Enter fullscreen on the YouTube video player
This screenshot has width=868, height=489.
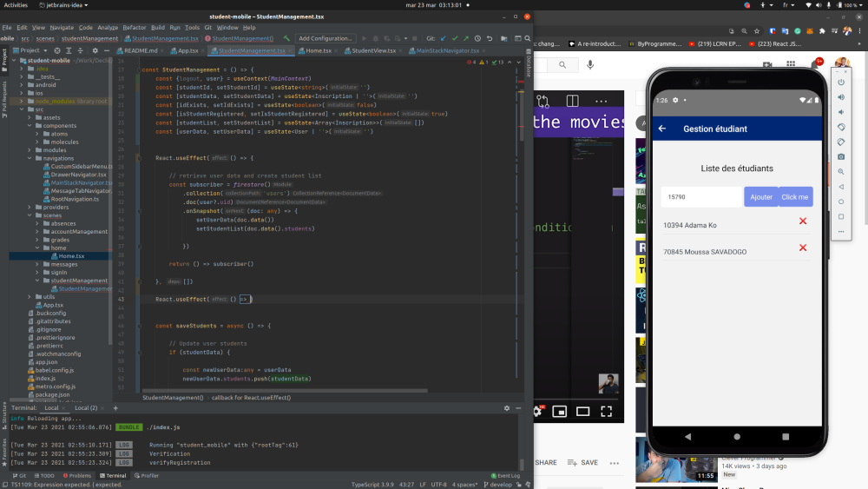coord(607,411)
